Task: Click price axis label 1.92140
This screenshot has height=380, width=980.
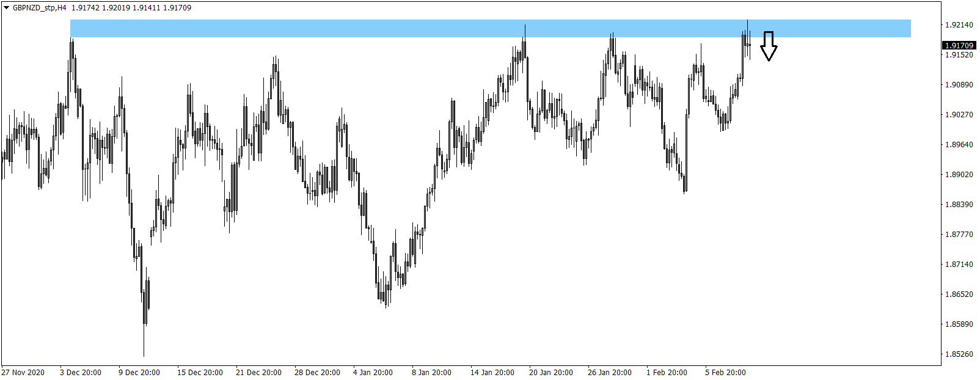Action: point(959,25)
